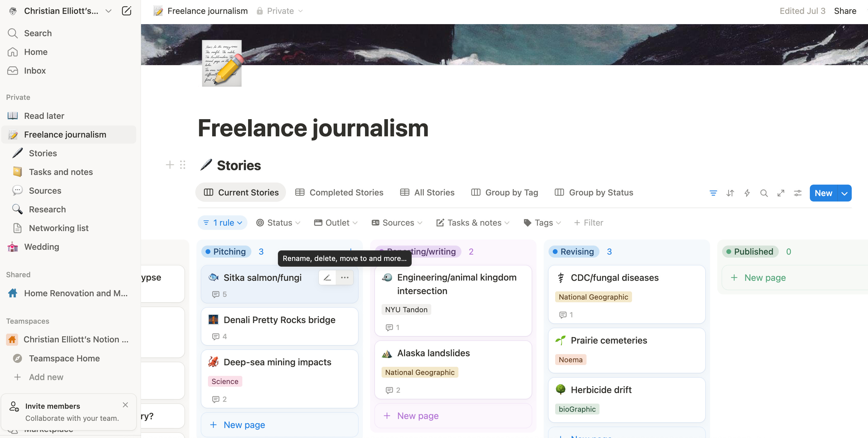Click the lightning automations icon
Screen dimensions: 868x438
[x=747, y=193]
